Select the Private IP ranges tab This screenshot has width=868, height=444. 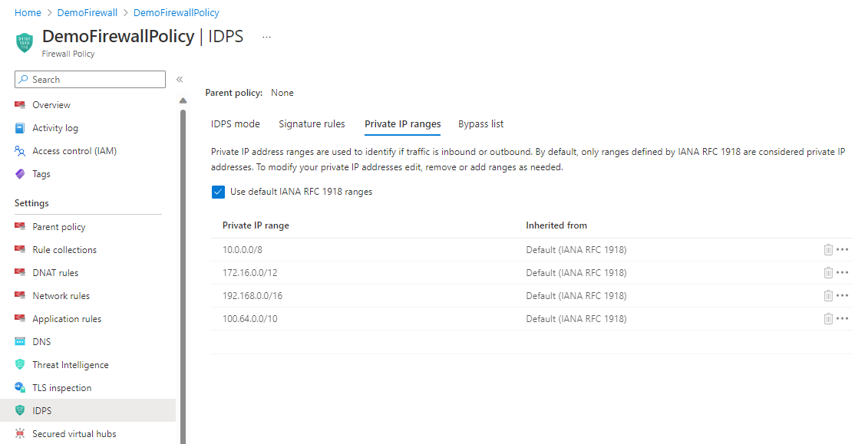pos(402,124)
